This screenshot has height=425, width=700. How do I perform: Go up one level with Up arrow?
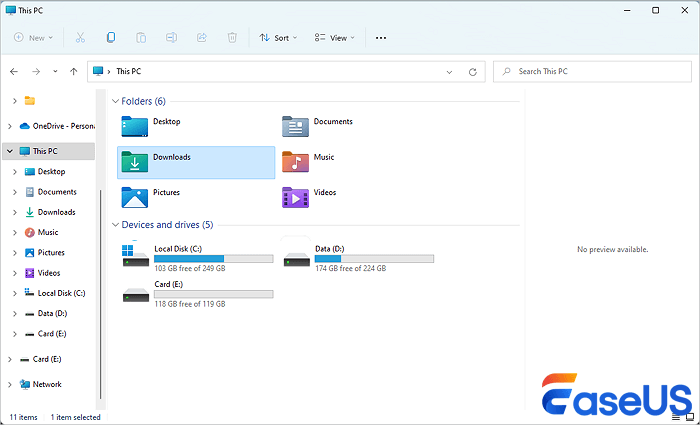click(x=74, y=72)
